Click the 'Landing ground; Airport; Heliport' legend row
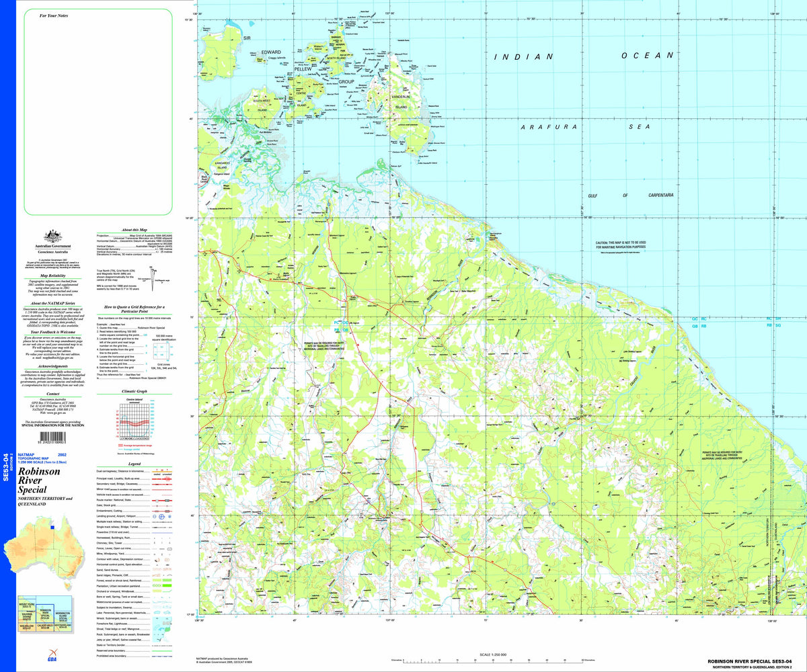Viewport: 807px width, 672px height. [134, 516]
